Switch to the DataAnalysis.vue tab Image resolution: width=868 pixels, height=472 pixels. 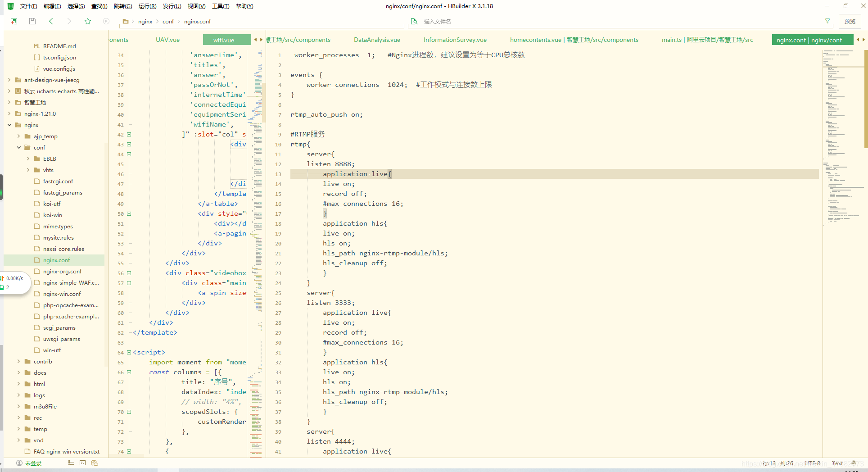[x=377, y=40]
